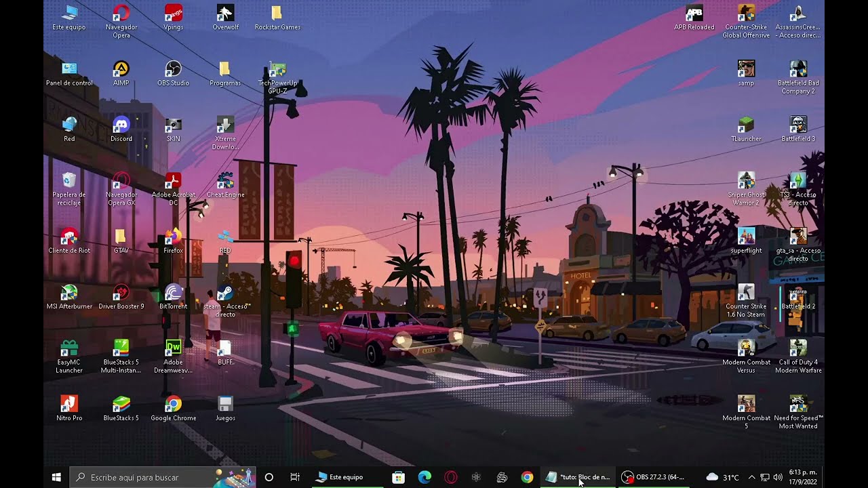Select Adobe Acrobat DC icon

174,188
